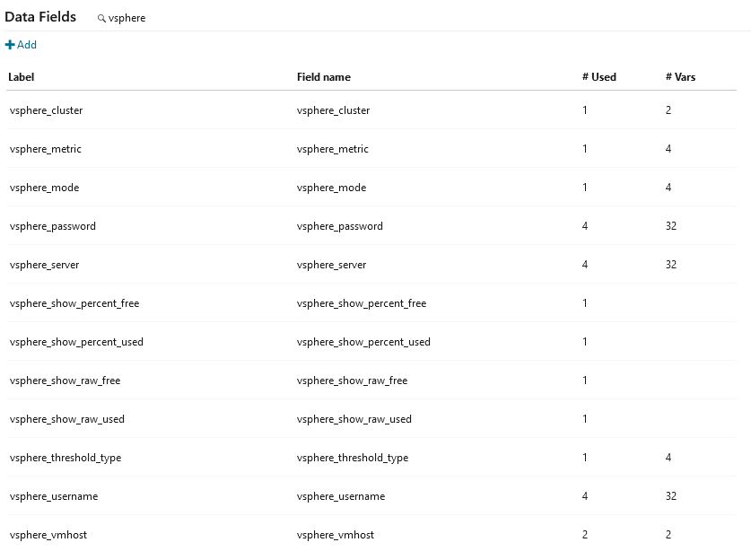Open the vsphere_threshold_type label entry
Screen dimensions: 751x560
click(65, 458)
